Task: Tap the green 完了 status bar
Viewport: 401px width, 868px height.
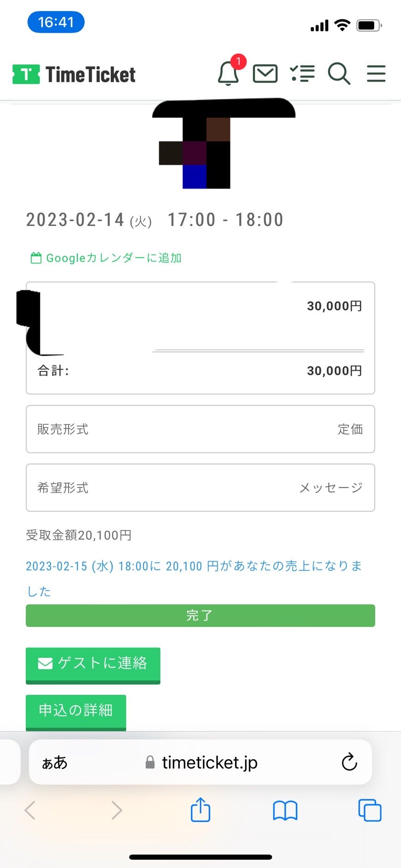Action: point(200,615)
